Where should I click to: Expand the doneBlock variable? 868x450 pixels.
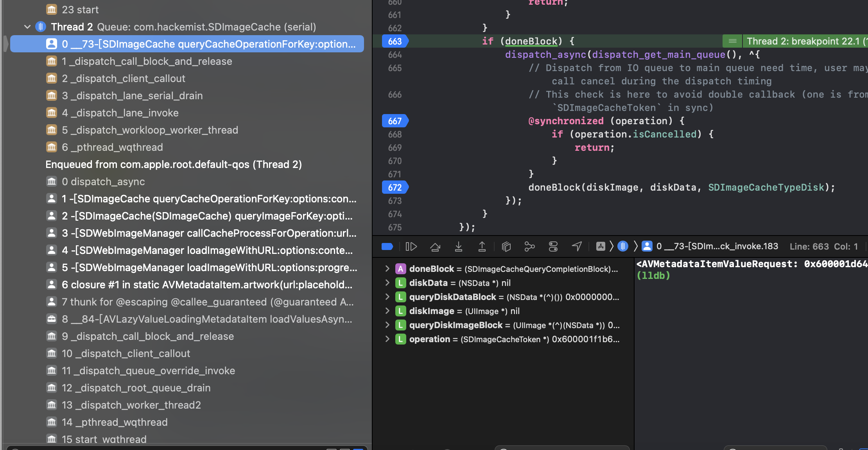[x=387, y=269]
